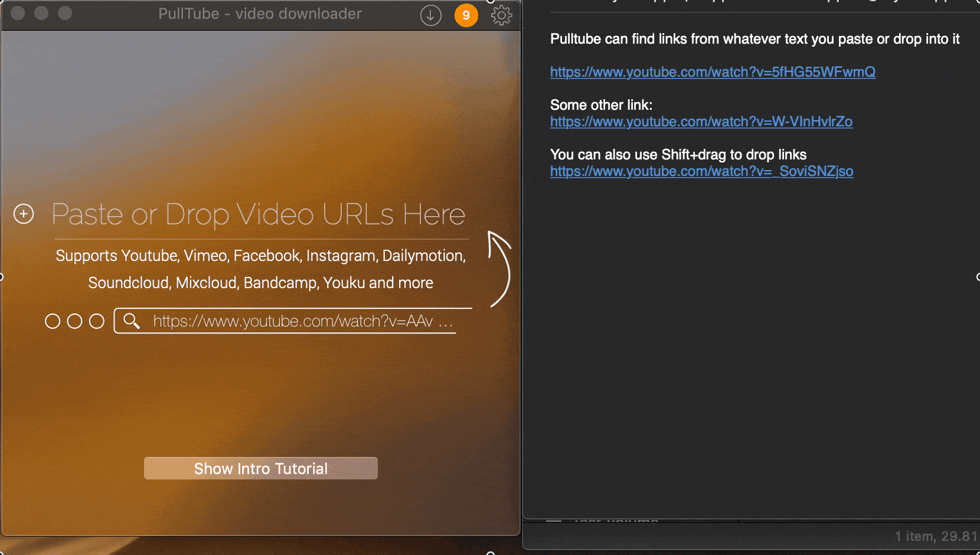This screenshot has height=555, width=980.
Task: Click 'You can also use Shift+drag' text
Action: tap(678, 155)
